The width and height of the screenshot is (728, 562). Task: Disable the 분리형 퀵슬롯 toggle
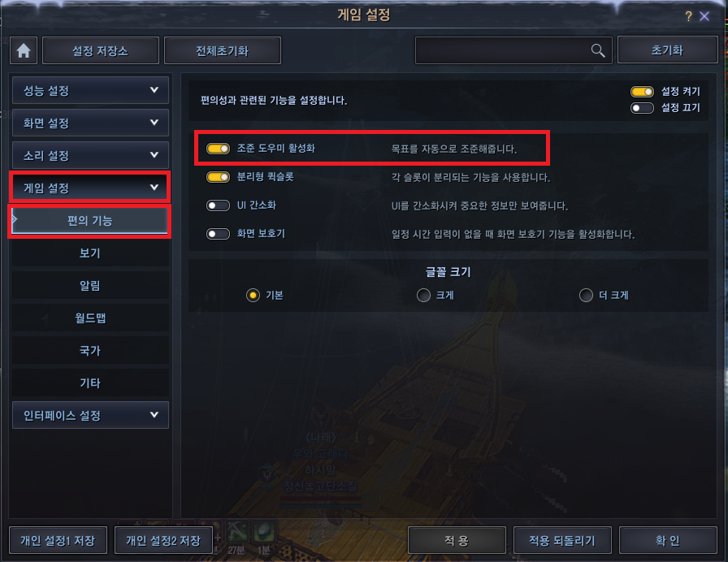click(218, 177)
